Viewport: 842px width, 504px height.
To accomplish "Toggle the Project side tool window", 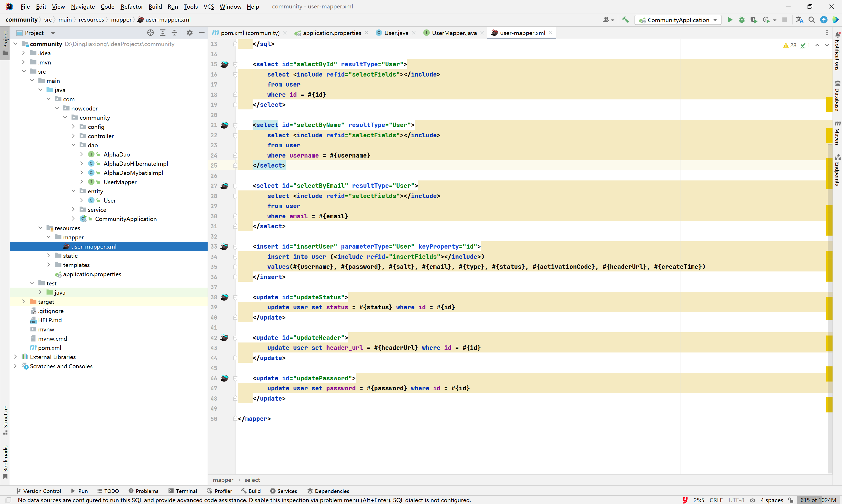I will tap(5, 43).
